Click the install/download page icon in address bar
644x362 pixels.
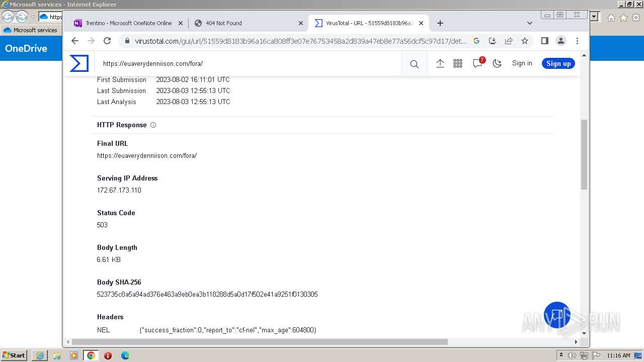(x=493, y=41)
